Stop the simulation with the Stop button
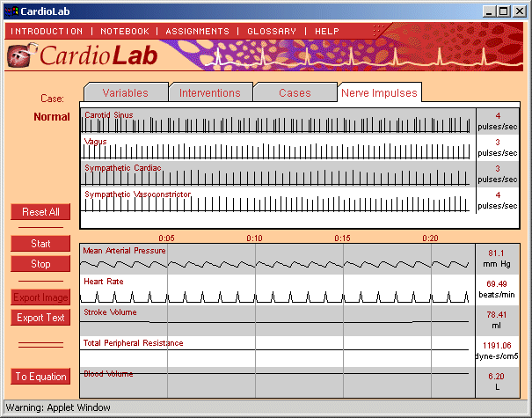The image size is (532, 418). click(40, 264)
